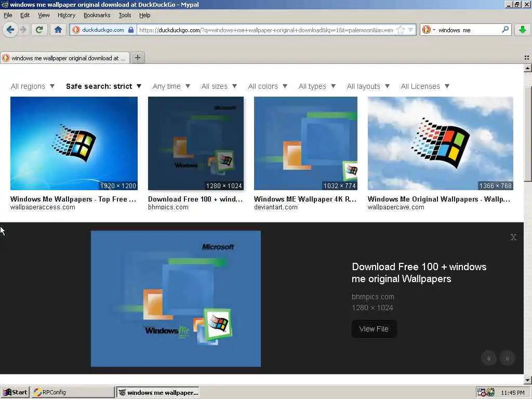The height and width of the screenshot is (399, 532).
Task: Show the previous image with left chevron
Action: click(x=488, y=358)
